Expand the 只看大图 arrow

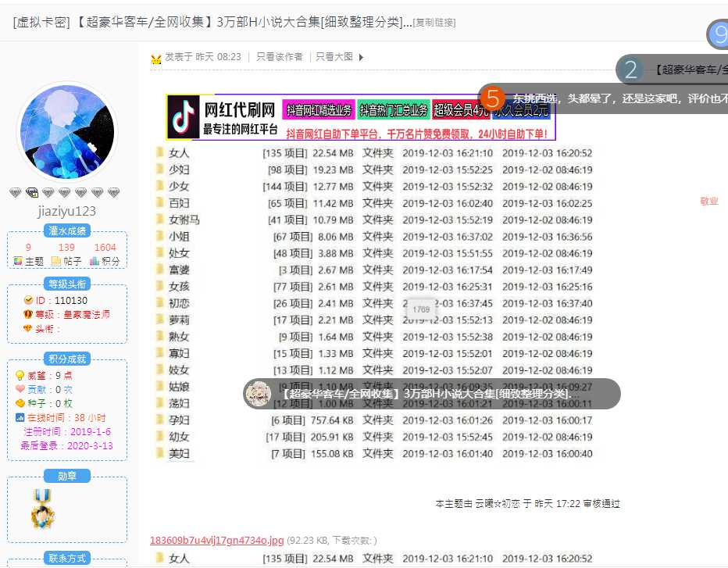(x=361, y=57)
